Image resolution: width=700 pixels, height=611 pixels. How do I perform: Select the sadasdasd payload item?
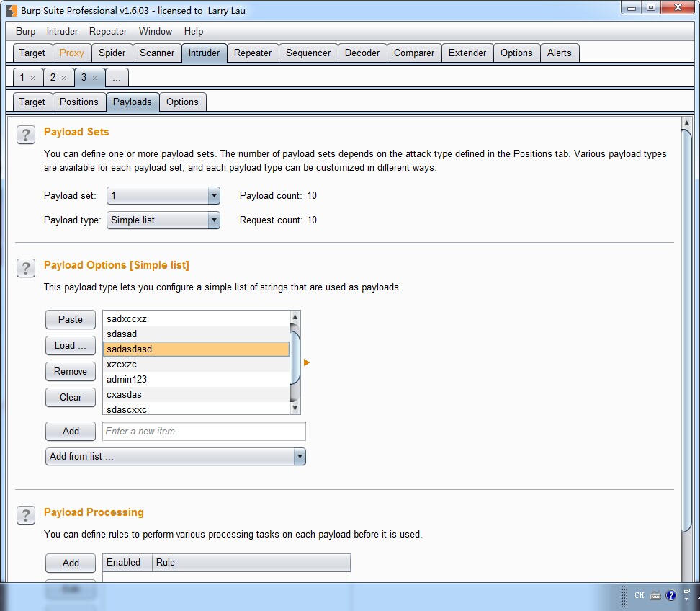coord(196,349)
